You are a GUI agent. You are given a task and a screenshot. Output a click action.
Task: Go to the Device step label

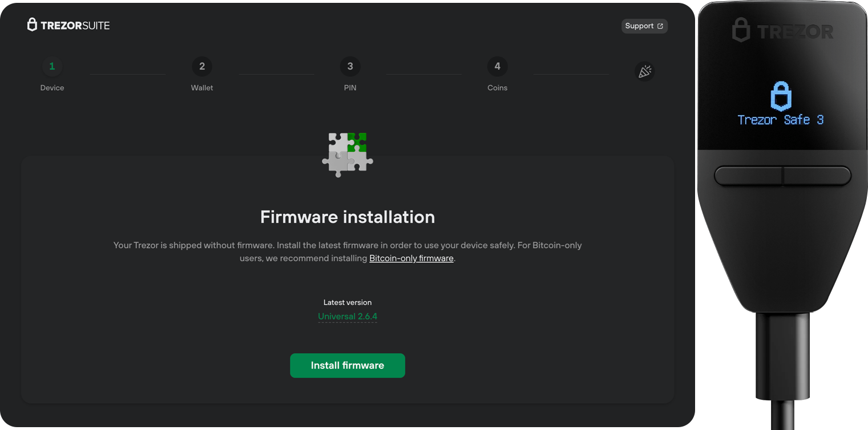coord(52,88)
